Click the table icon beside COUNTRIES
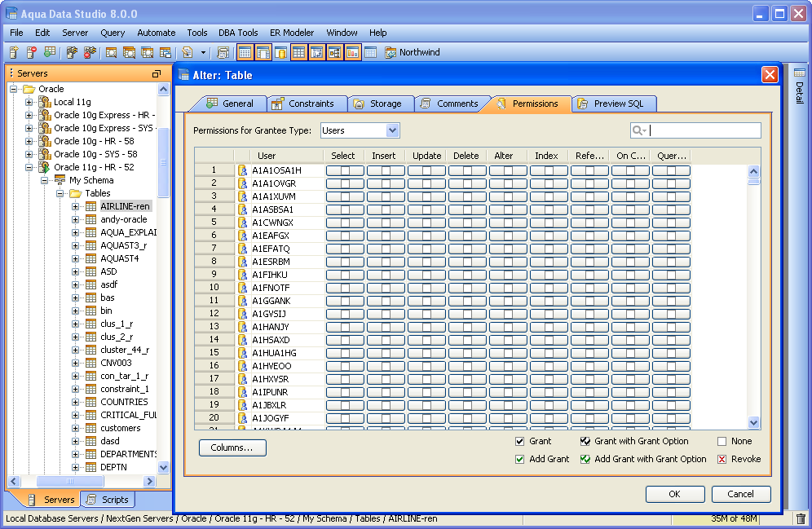The image size is (812, 529). pos(90,402)
